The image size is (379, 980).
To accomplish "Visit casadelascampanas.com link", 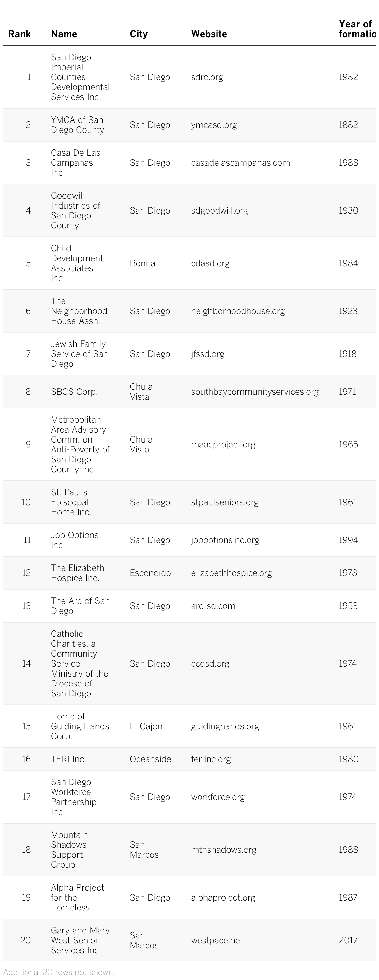I will (240, 163).
